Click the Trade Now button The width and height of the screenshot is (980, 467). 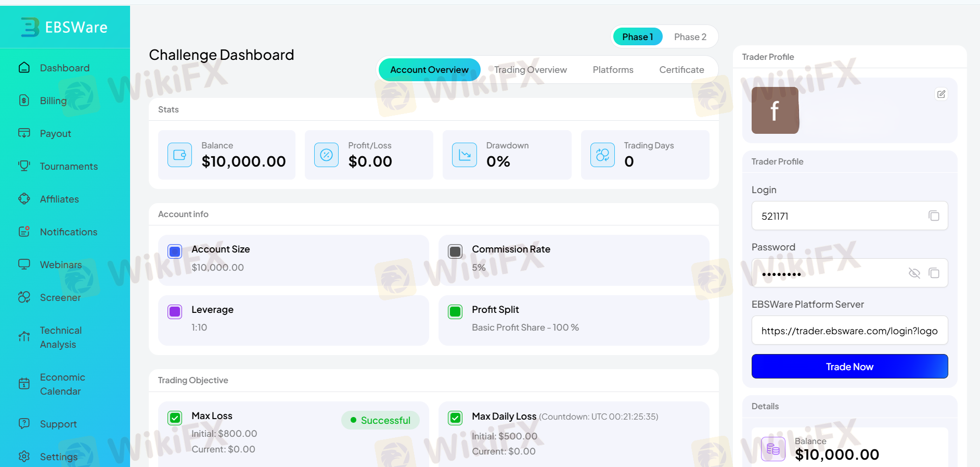coord(849,367)
